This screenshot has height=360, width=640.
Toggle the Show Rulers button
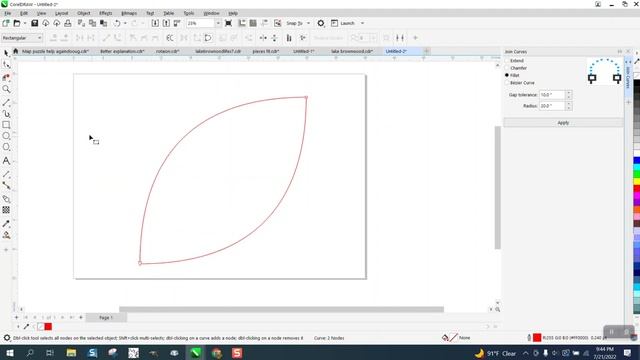[x=242, y=23]
